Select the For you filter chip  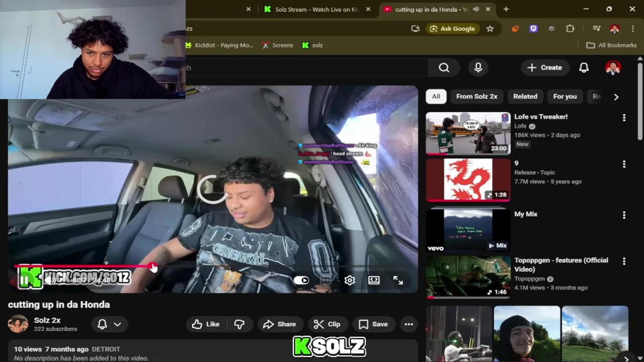tap(565, 97)
